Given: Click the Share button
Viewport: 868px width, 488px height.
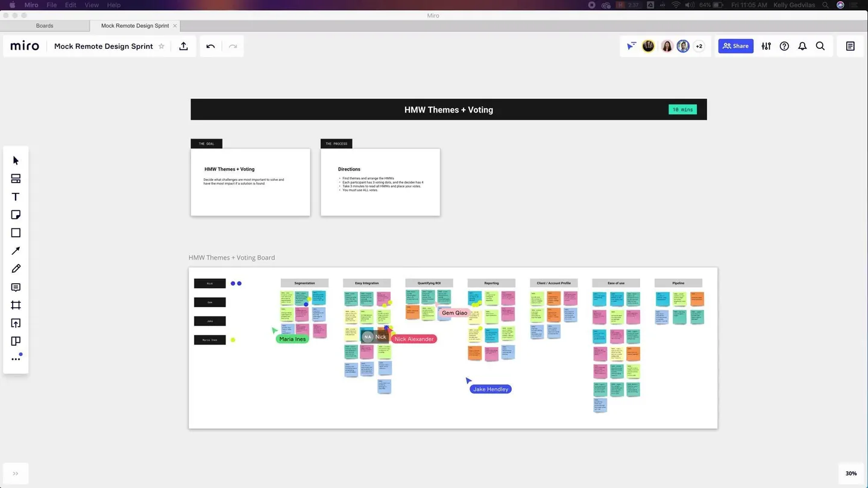Looking at the screenshot, I should [x=735, y=46].
